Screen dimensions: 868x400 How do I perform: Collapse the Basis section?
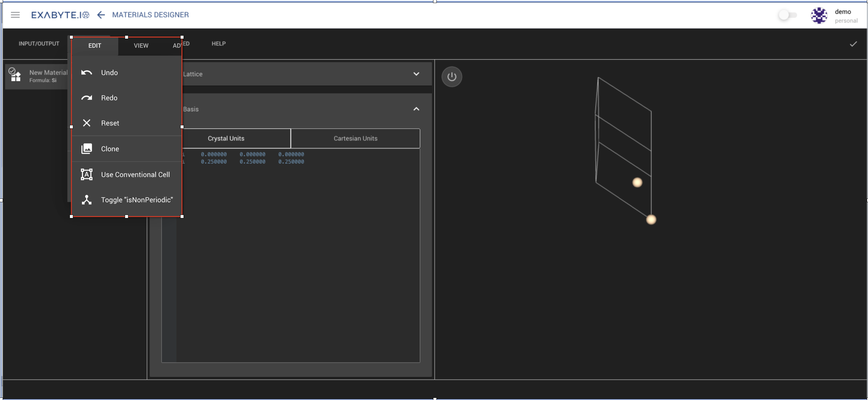417,109
